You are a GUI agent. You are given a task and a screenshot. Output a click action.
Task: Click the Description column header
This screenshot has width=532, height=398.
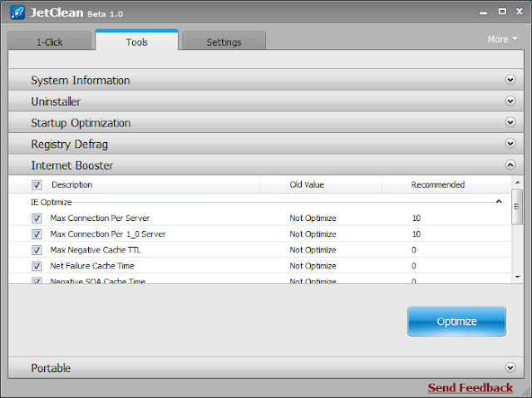point(72,184)
